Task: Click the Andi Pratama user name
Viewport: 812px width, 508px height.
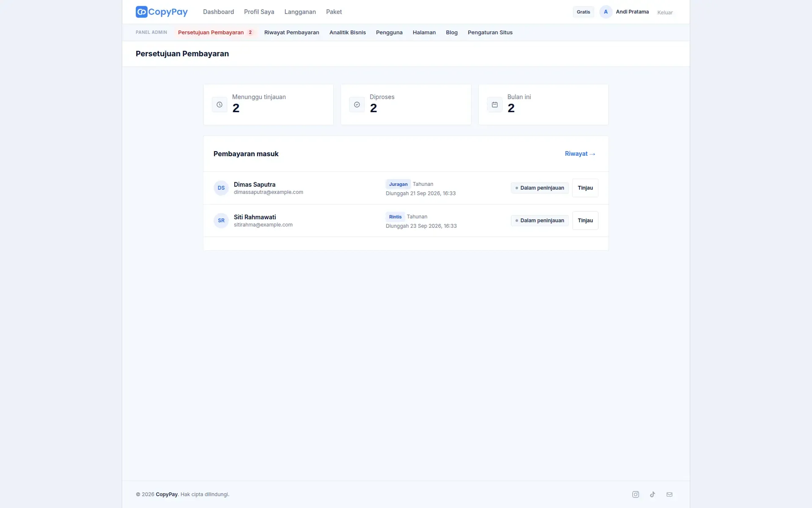Action: pyautogui.click(x=632, y=12)
